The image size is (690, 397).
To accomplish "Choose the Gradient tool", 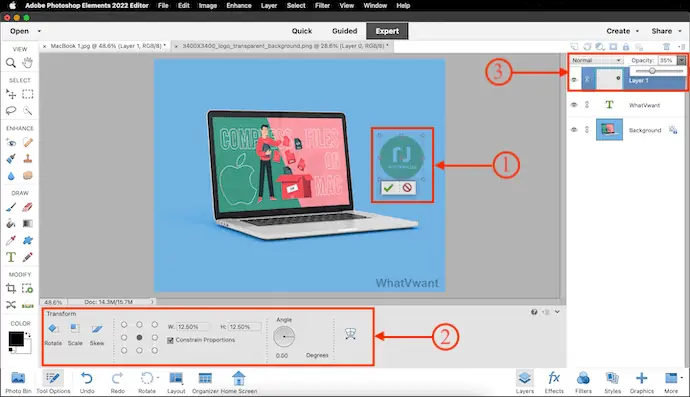I will tap(28, 224).
